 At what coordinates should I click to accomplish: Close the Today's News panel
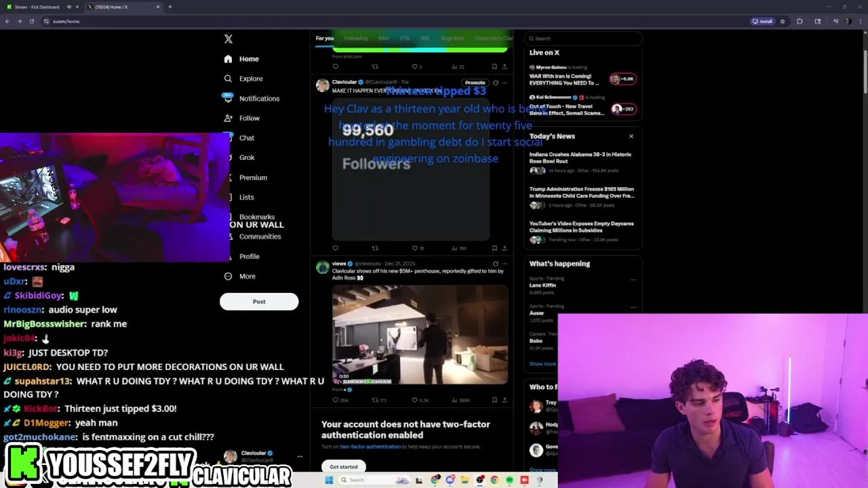coord(631,136)
